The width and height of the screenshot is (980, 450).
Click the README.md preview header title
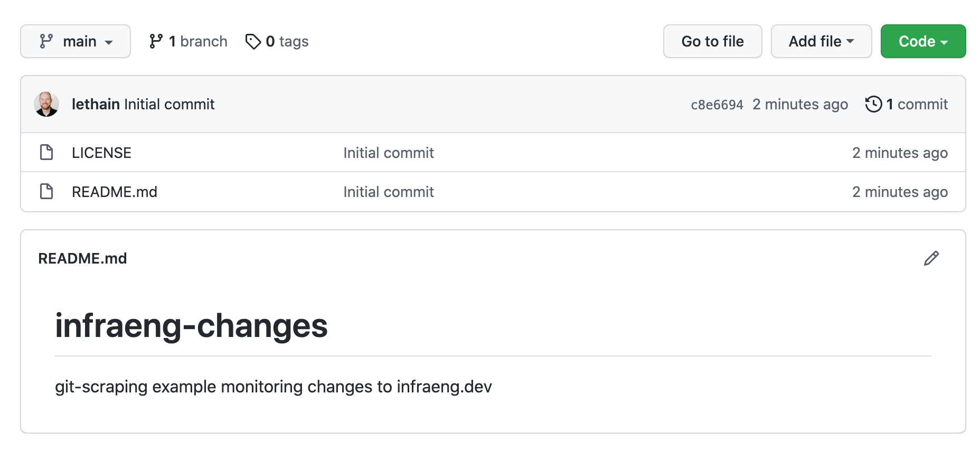82,258
